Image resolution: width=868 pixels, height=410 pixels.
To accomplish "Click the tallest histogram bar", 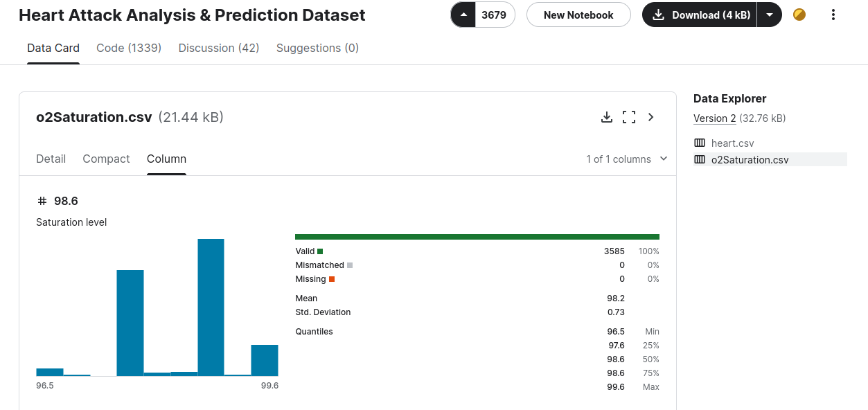I will (211, 307).
